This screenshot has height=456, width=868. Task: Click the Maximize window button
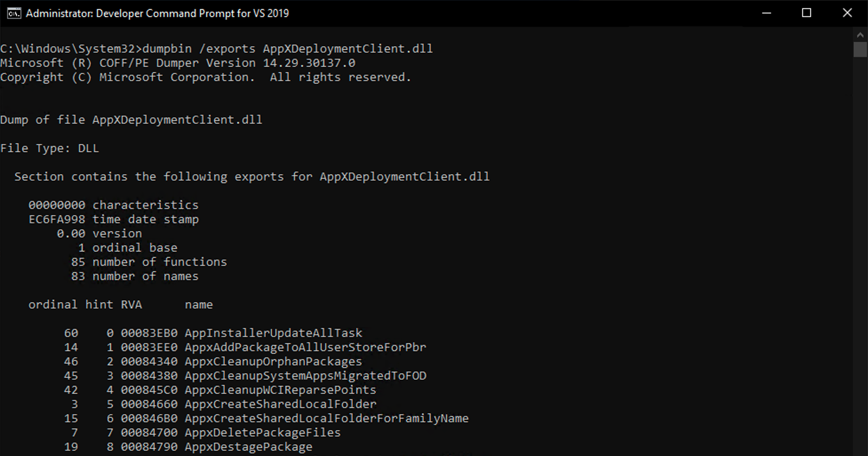(x=807, y=13)
